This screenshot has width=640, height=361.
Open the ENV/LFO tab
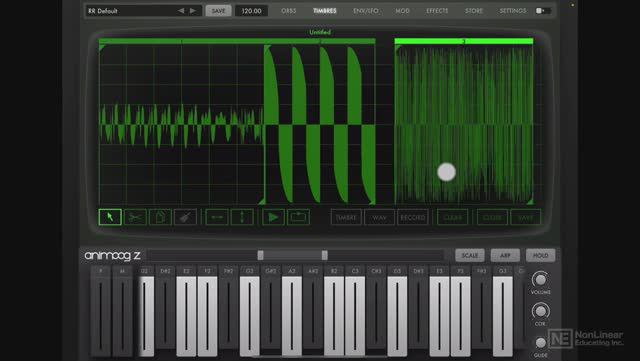pos(365,11)
